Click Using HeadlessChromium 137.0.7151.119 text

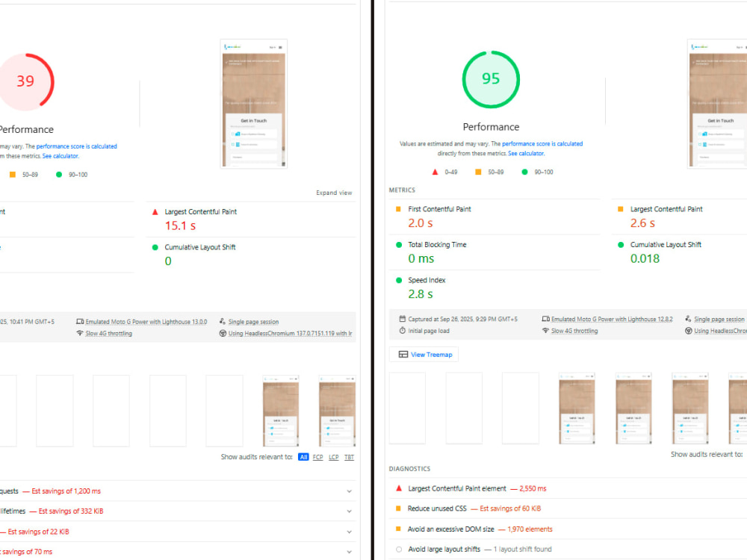tap(290, 333)
